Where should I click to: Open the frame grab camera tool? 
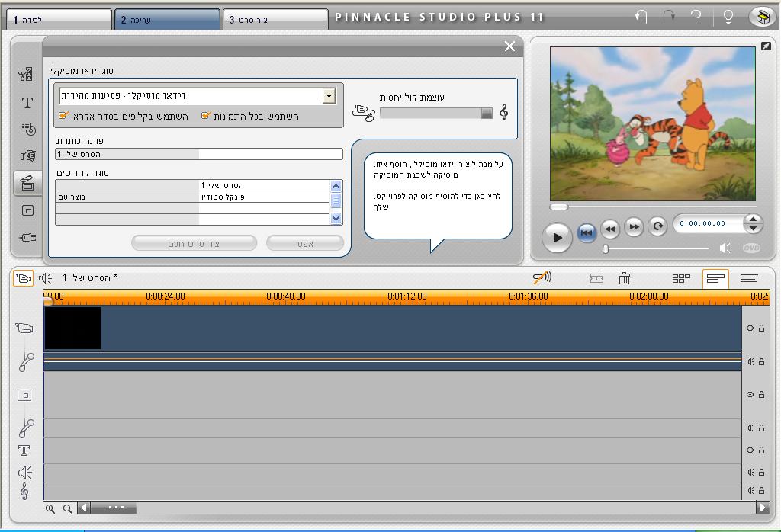click(28, 155)
